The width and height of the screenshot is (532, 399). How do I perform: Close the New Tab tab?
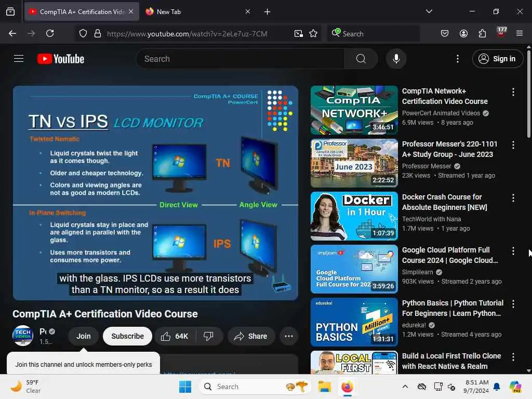point(248,11)
